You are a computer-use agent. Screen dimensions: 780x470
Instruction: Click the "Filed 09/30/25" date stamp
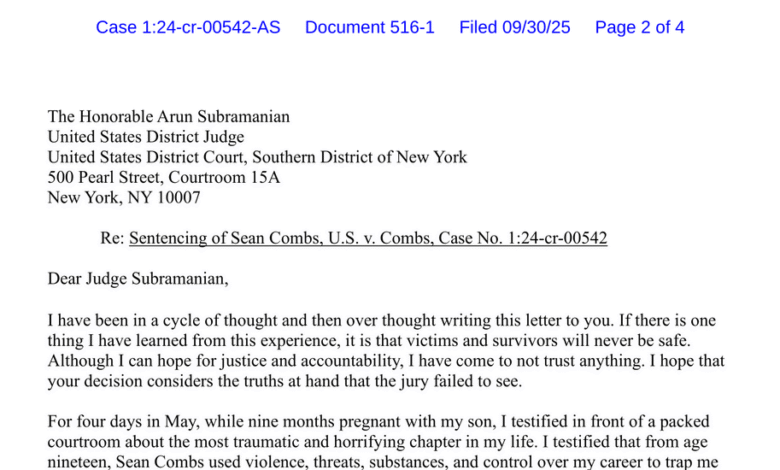(514, 27)
